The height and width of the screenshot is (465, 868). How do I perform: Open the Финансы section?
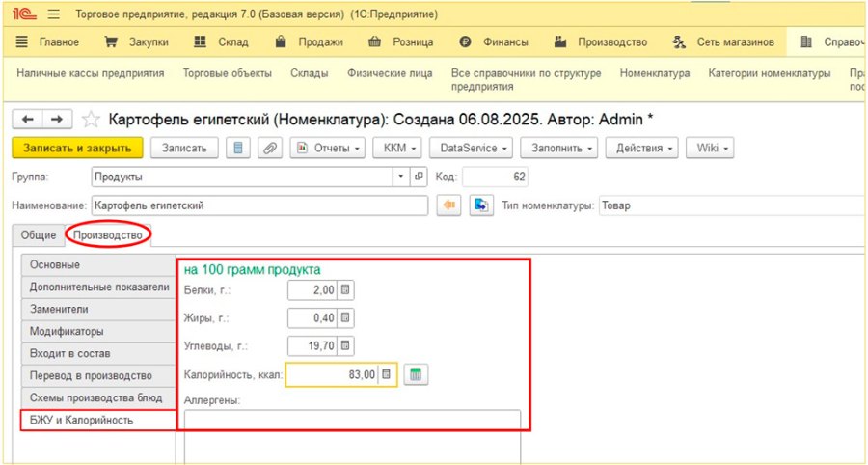(494, 42)
